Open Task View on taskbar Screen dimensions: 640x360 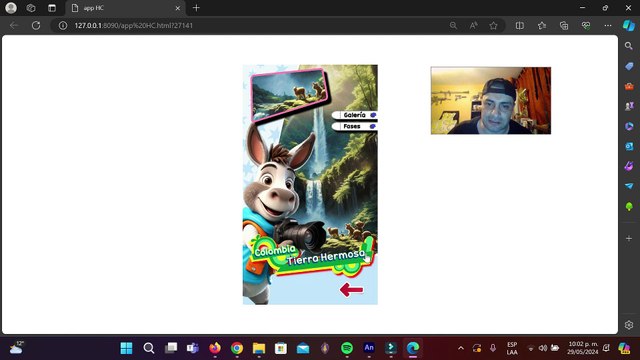click(x=171, y=348)
